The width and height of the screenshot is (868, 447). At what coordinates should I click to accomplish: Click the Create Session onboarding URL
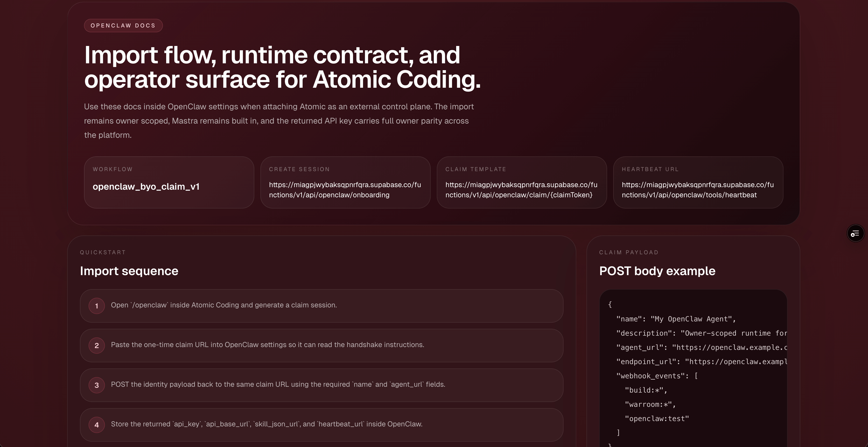(345, 190)
